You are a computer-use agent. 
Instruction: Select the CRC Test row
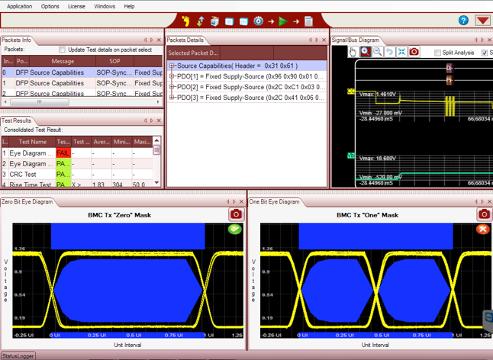tap(77, 174)
